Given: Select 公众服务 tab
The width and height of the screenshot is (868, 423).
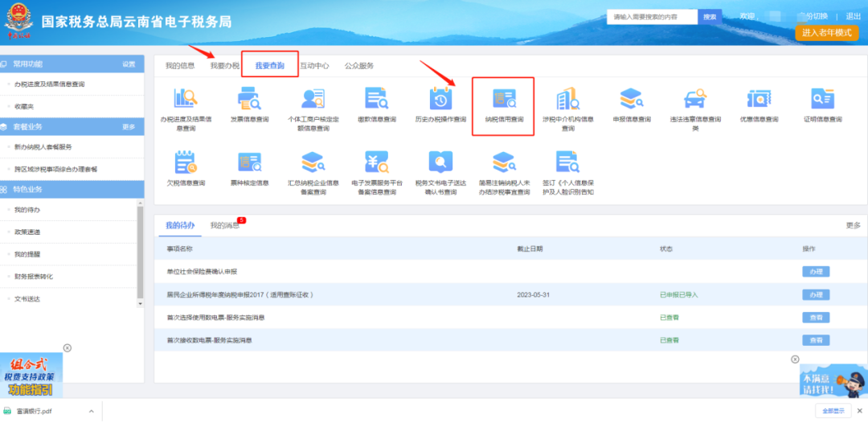Looking at the screenshot, I should (x=358, y=66).
